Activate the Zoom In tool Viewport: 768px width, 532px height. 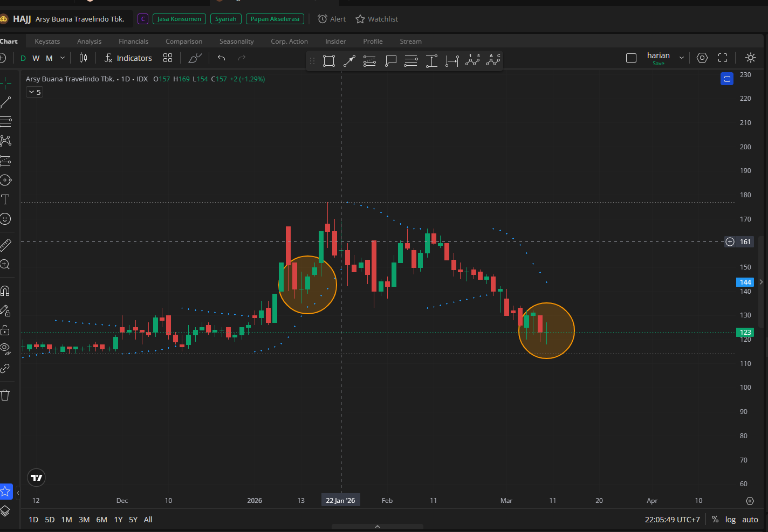pos(5,265)
